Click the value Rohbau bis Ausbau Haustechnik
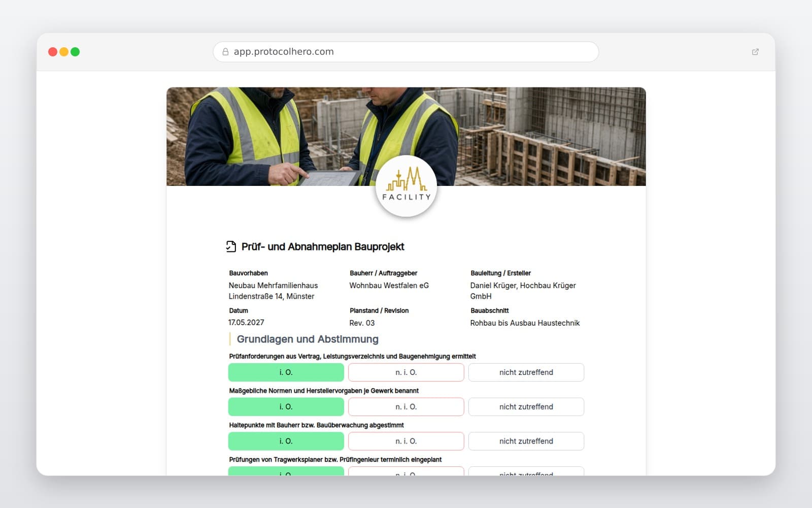 pyautogui.click(x=525, y=323)
